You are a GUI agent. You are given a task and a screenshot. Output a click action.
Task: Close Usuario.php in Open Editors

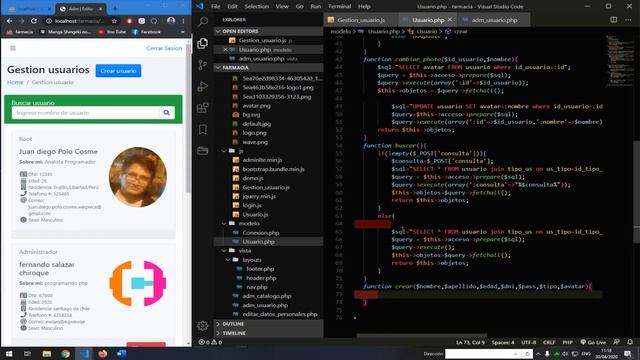pyautogui.click(x=225, y=49)
